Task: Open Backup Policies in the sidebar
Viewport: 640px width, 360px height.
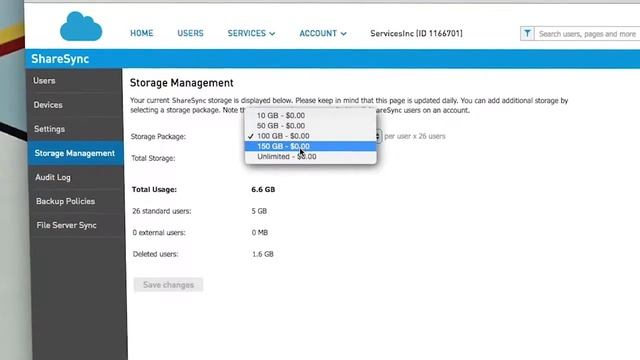Action: (76, 201)
